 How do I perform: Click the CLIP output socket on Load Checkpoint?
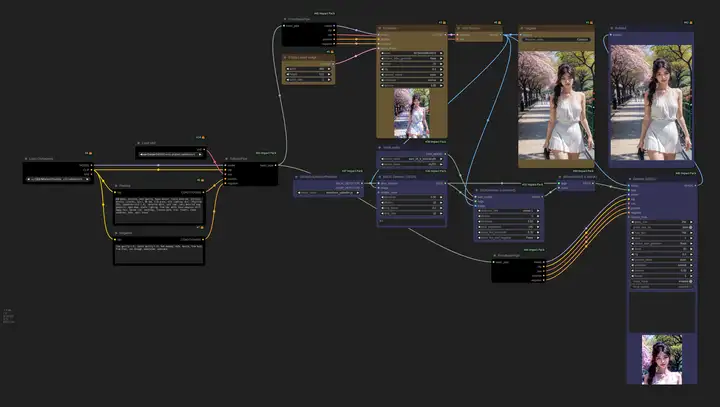tap(91, 170)
